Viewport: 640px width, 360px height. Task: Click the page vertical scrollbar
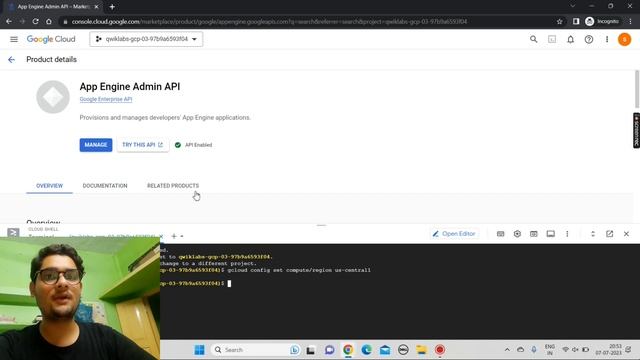pyautogui.click(x=637, y=89)
